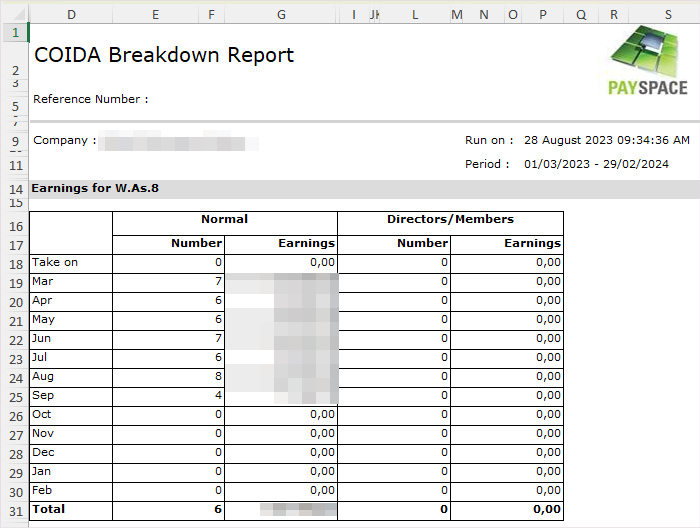The image size is (700, 528).
Task: Click the select-all corner of the sheet
Action: pyautogui.click(x=14, y=15)
